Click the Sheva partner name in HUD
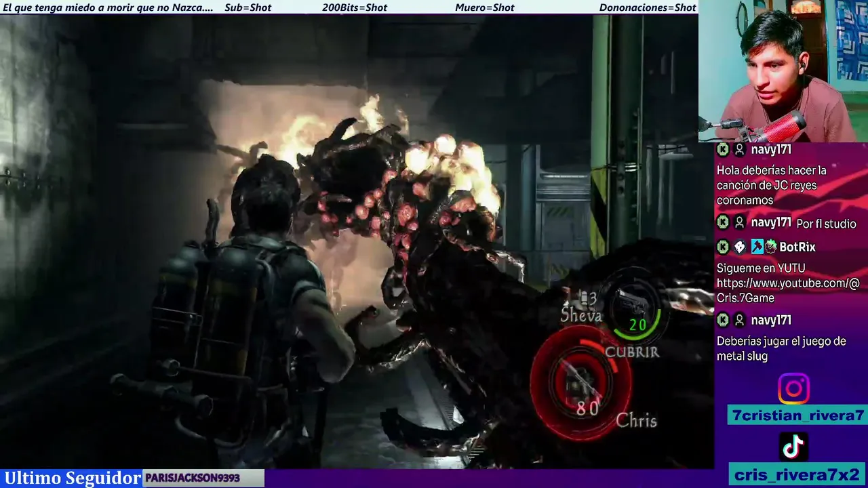Screen dimensions: 868x488 point(581,316)
